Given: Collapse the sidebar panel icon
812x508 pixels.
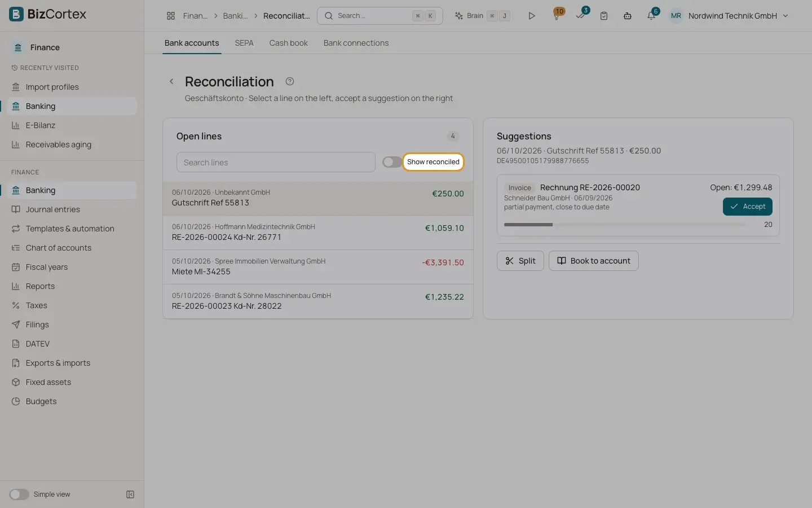Looking at the screenshot, I should click(130, 494).
